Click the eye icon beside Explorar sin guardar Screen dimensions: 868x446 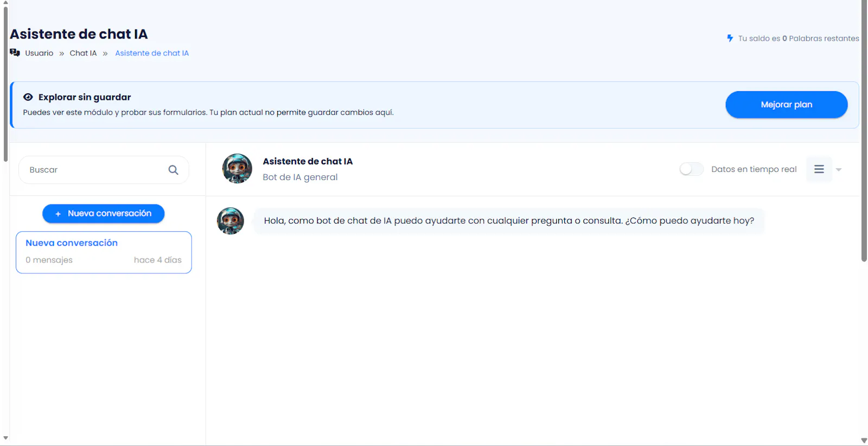coord(28,97)
